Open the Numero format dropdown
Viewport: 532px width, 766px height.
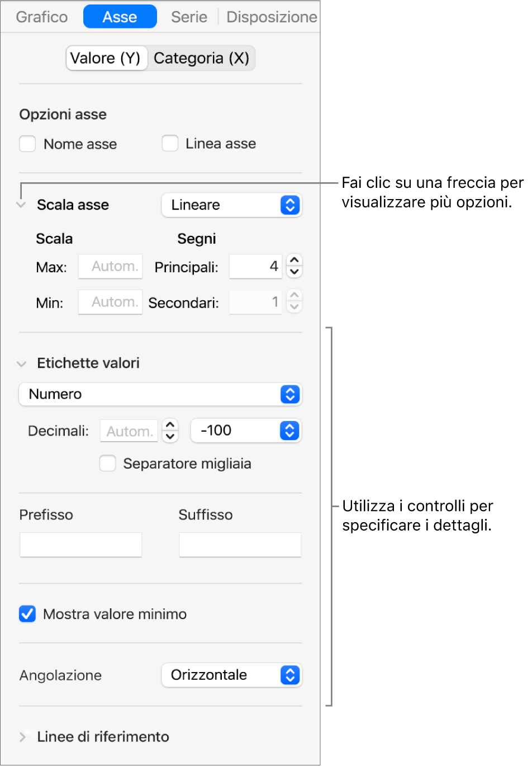[160, 394]
